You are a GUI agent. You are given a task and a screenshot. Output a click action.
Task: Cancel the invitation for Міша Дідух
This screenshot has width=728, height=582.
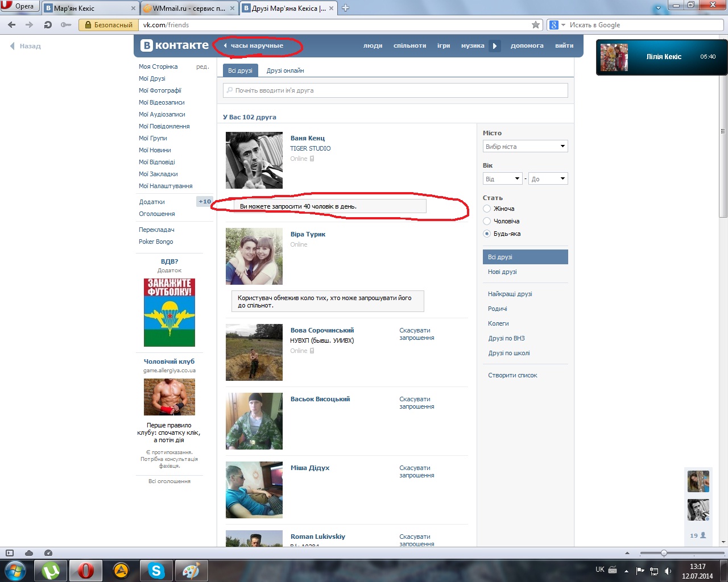[417, 472]
